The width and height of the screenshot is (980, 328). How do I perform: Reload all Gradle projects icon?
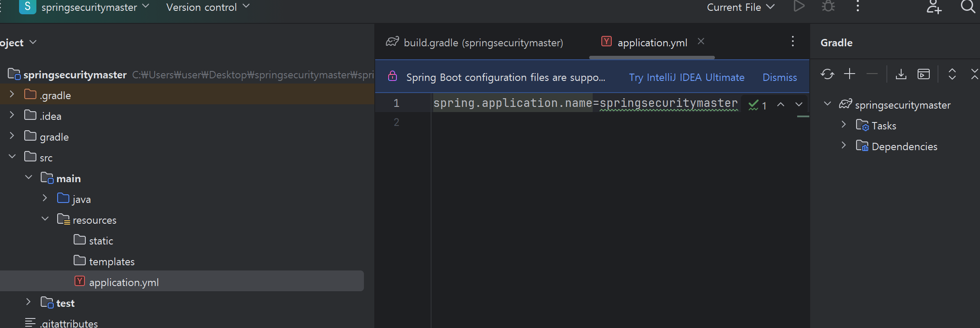tap(827, 74)
